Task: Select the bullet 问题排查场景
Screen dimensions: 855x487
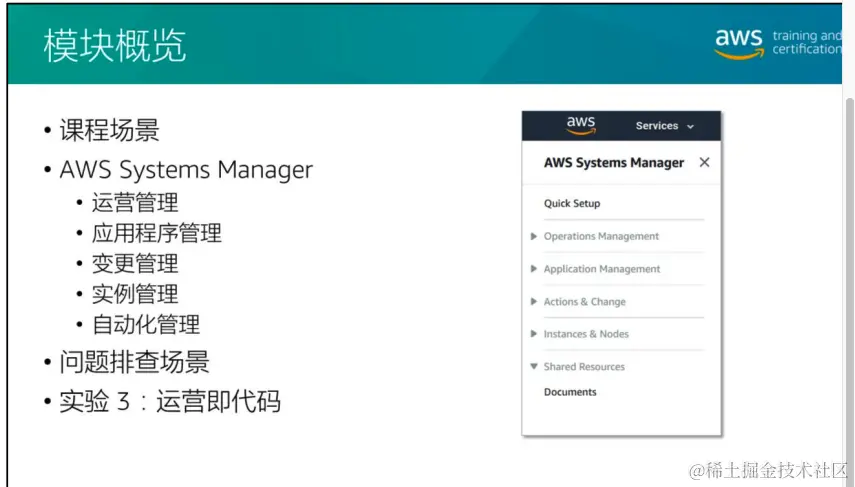Action: coord(134,362)
